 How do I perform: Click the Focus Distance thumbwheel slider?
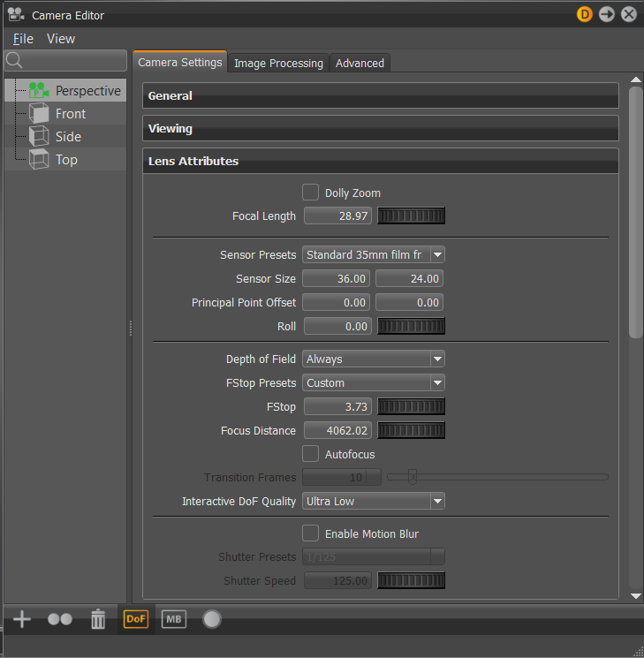[411, 430]
